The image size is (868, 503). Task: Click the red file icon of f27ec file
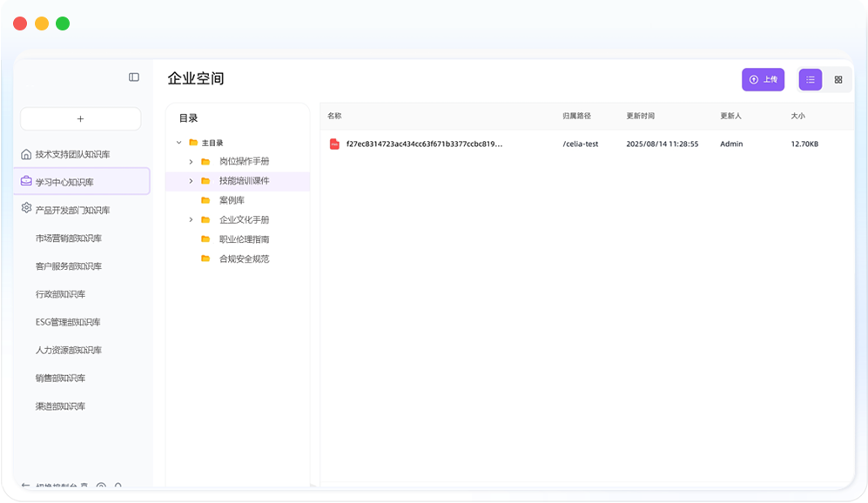click(x=334, y=144)
